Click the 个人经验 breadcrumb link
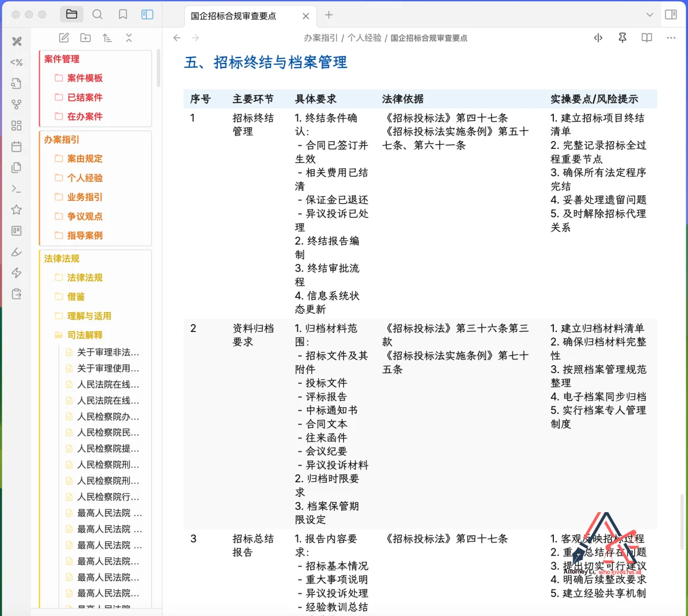 point(365,38)
